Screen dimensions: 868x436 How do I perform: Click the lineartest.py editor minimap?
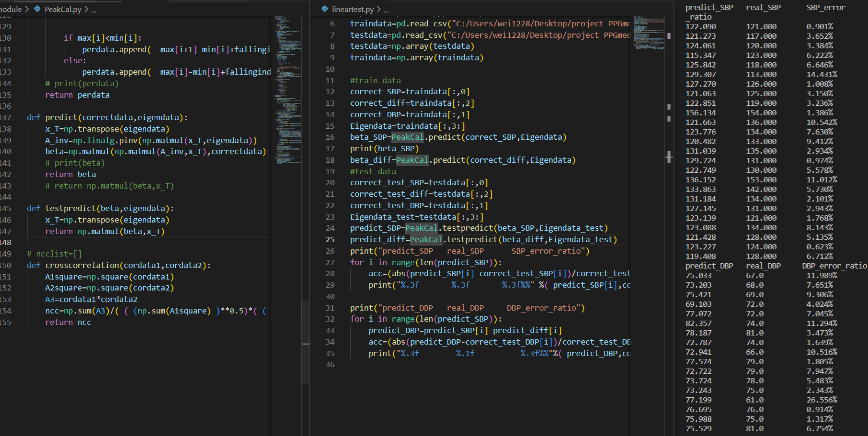pyautogui.click(x=649, y=33)
